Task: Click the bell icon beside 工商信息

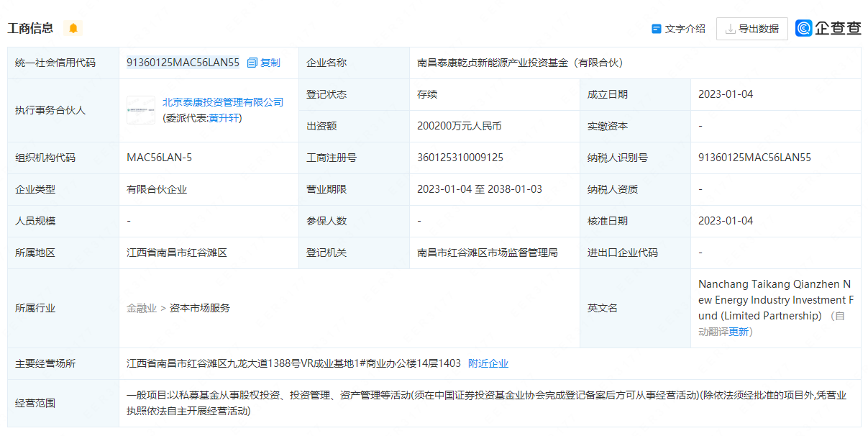Action: (x=72, y=27)
